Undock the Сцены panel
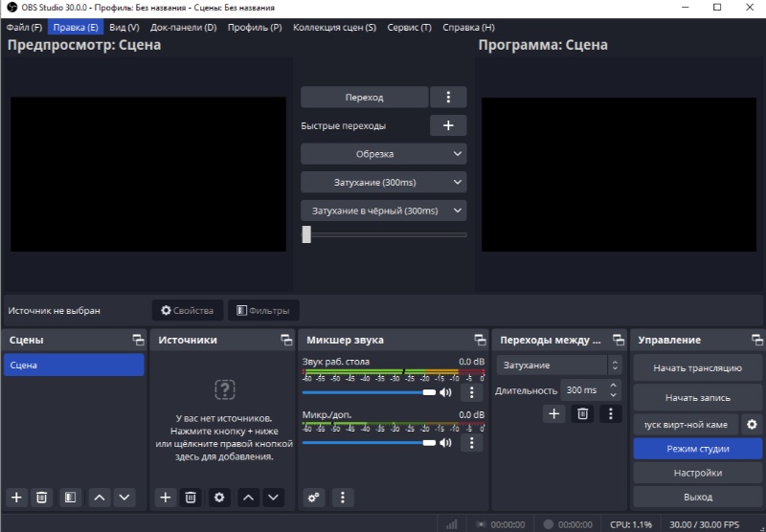The image size is (766, 532). pyautogui.click(x=138, y=340)
